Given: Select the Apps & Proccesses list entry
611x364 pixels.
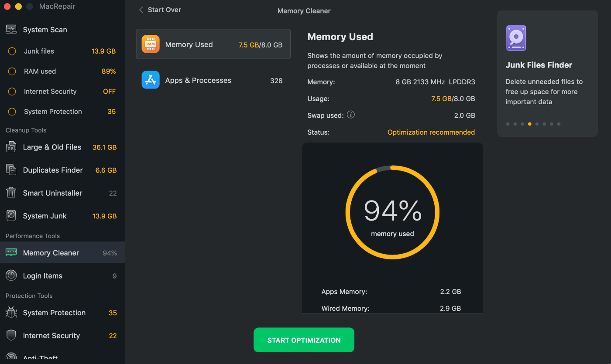Looking at the screenshot, I should pyautogui.click(x=213, y=80).
